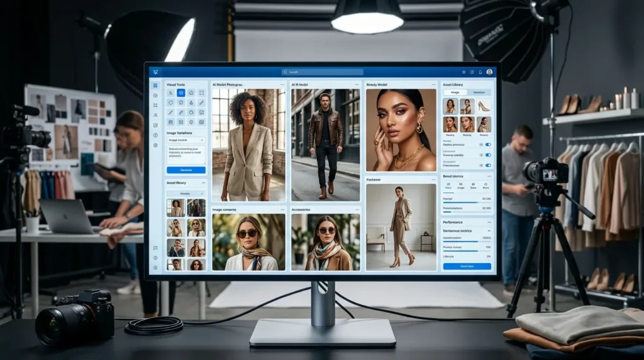The image size is (644, 360).
Task: Open the three-dot menu of the Performance panel
Action: pyautogui.click(x=489, y=222)
